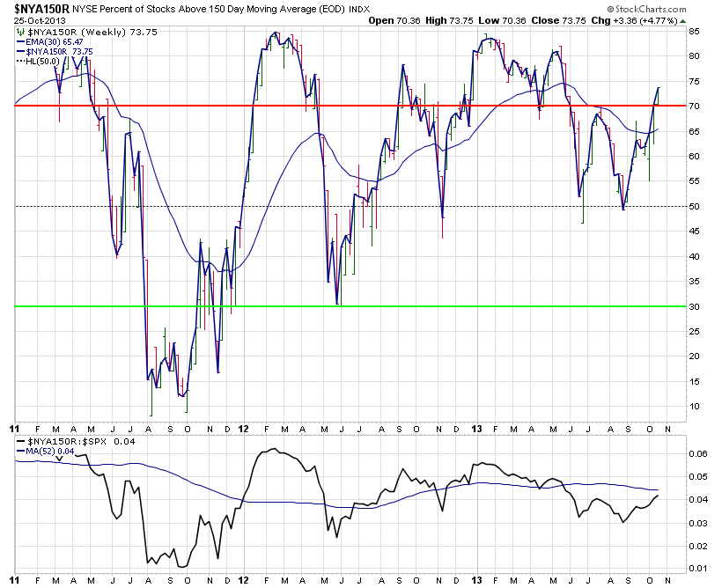722x588 pixels.
Task: Click the price-bar icon before $NYA150R (Weekly)
Action: tap(20, 32)
